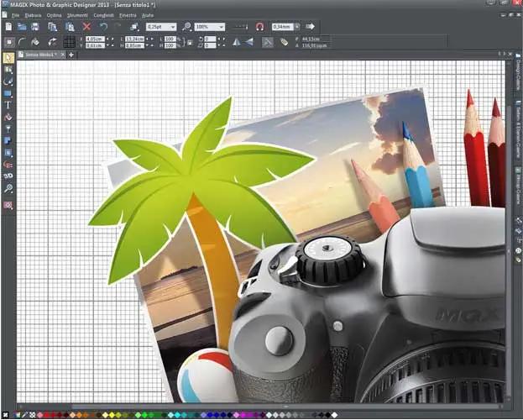Toggle the red magnet snap icon
Screen dimensions: 523x420
pos(260,27)
